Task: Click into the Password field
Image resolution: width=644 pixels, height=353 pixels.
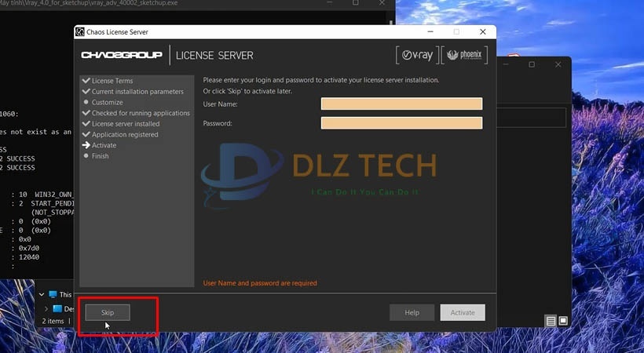Action: pyautogui.click(x=401, y=122)
